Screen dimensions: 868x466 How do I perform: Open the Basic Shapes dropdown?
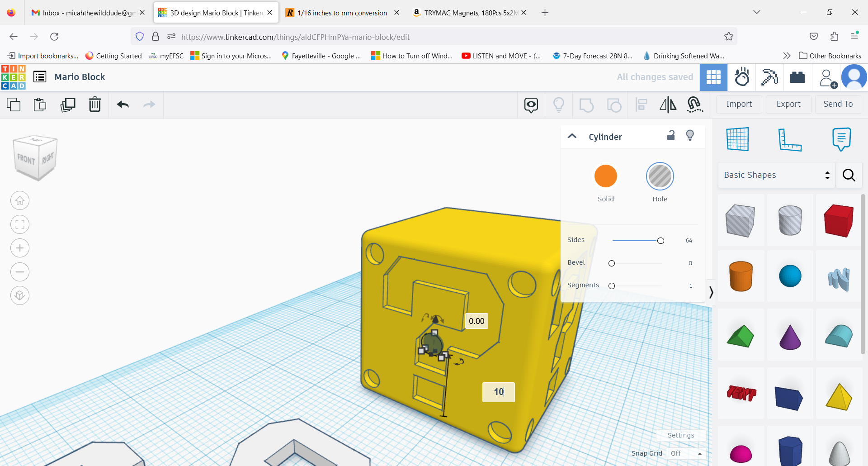click(775, 175)
